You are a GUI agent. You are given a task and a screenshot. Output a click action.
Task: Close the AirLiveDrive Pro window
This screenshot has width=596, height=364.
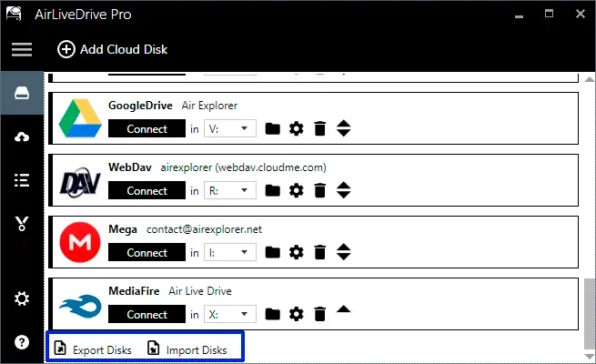580,14
